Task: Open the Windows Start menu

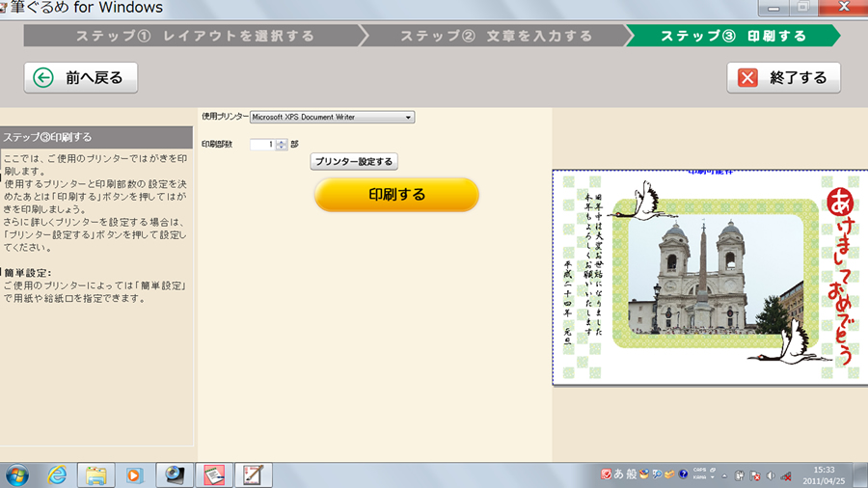Action: click(x=16, y=474)
